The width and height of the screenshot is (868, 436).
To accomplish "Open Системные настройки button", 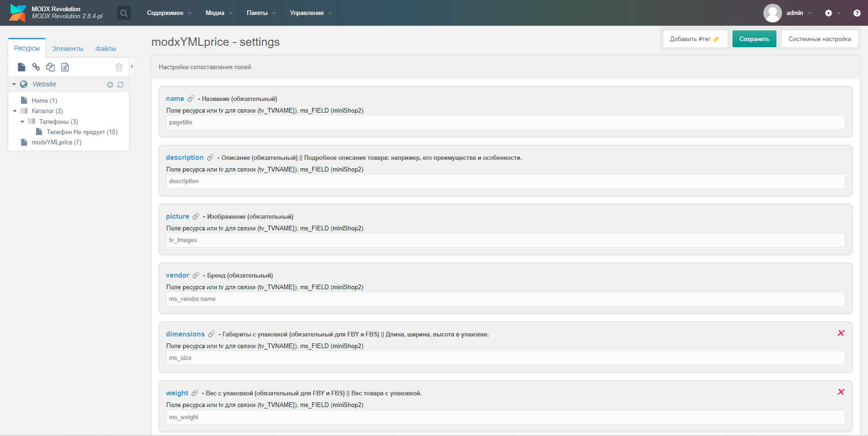I will 820,39.
